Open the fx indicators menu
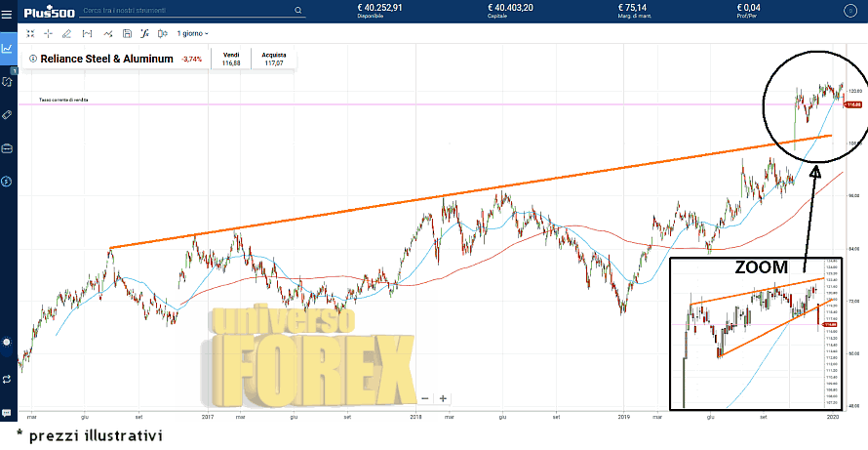868x450 pixels. click(x=144, y=33)
